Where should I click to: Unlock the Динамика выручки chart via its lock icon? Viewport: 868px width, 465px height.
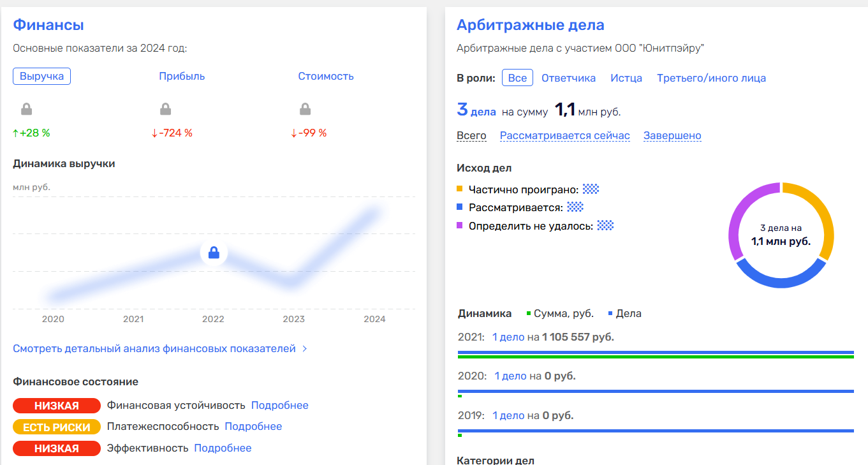click(x=214, y=252)
